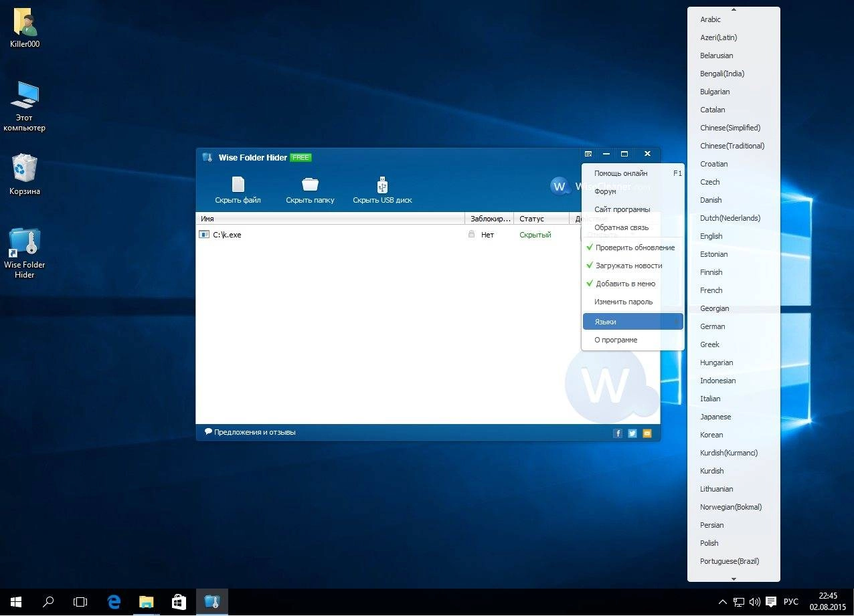Click the email envelope icon in the footer

click(x=647, y=433)
